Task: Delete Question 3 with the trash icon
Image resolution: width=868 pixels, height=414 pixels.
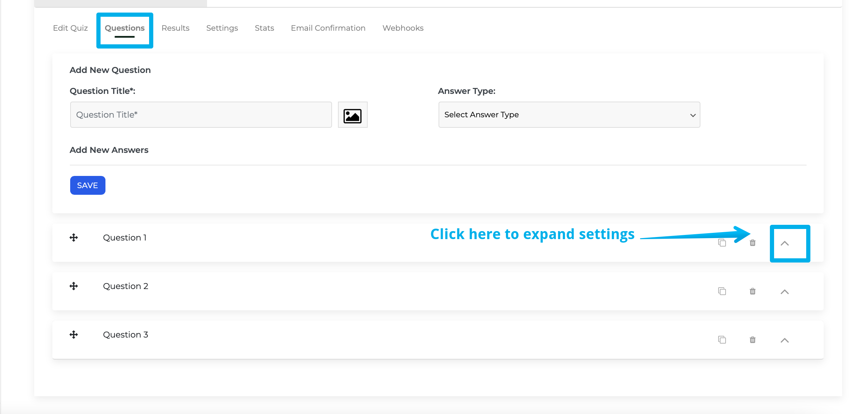Action: pos(752,339)
